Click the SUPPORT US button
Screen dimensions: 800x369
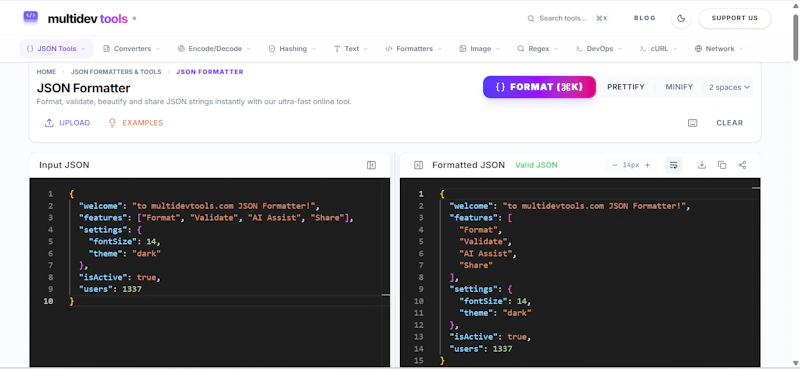click(735, 18)
